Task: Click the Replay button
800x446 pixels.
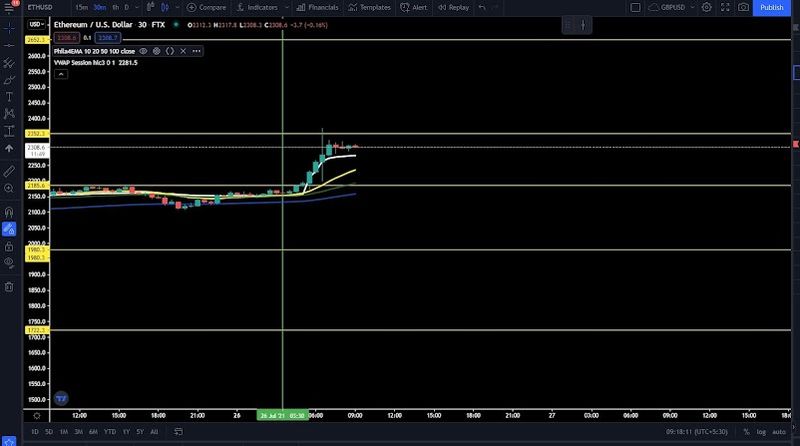Action: coord(454,7)
